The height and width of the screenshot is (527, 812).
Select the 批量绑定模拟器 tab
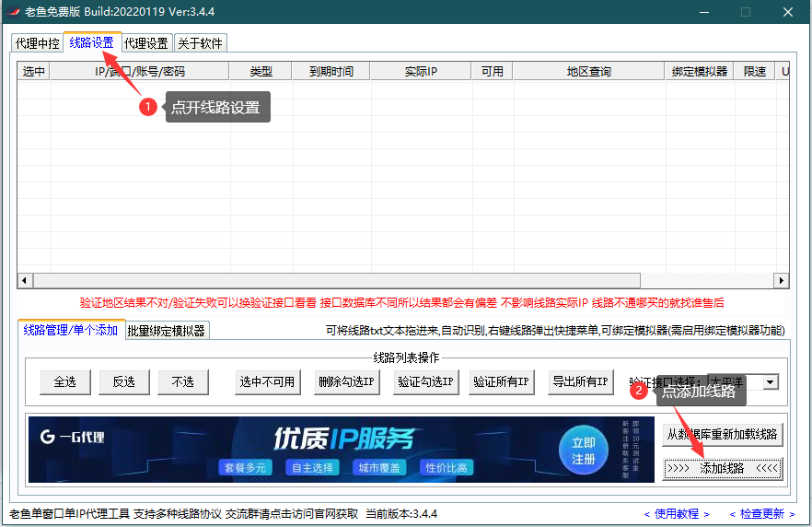pos(167,330)
